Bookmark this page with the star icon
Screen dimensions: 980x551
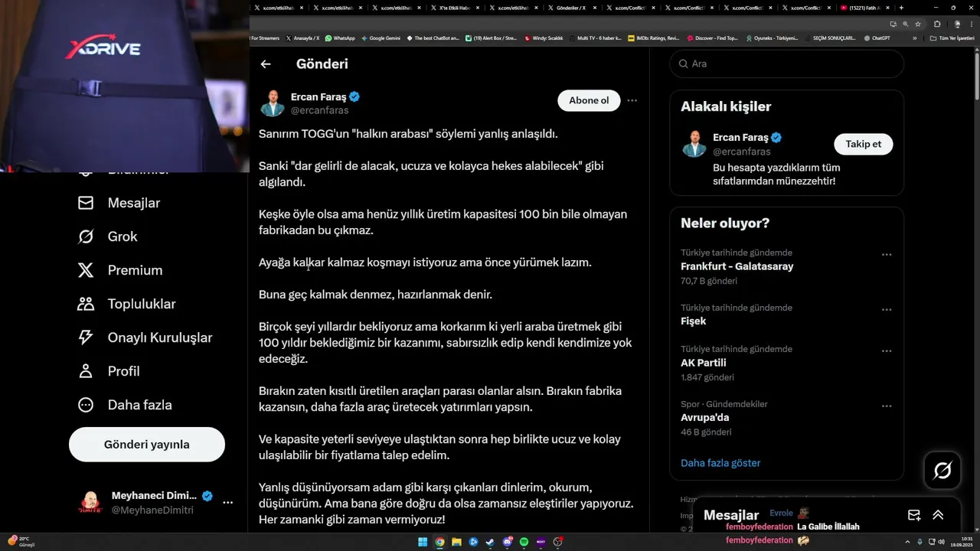coord(918,24)
